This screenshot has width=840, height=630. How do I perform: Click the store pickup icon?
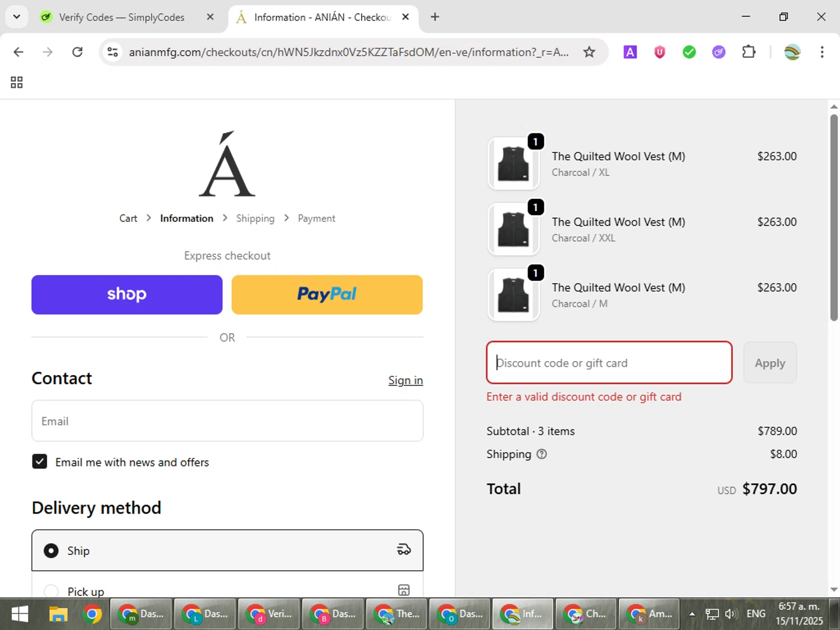tap(404, 590)
